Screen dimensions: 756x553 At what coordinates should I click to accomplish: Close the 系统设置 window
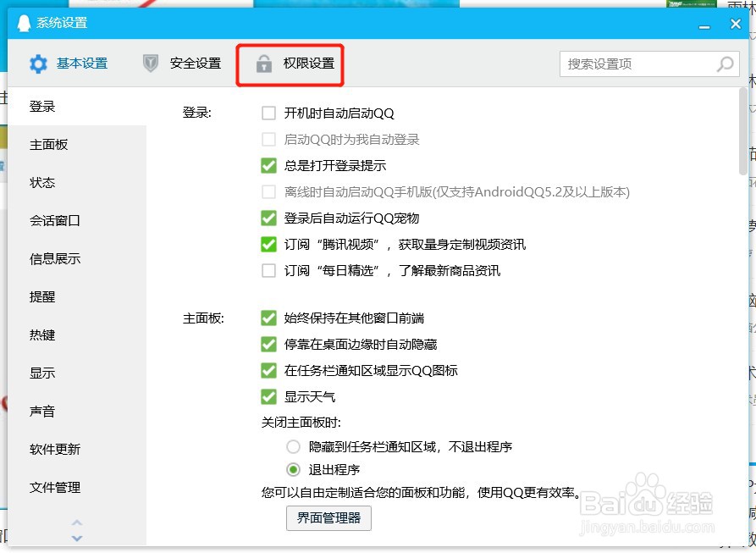tap(736, 24)
